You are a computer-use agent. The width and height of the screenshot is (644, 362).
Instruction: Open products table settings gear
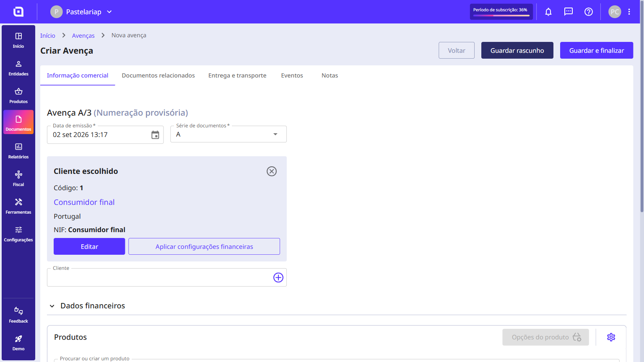click(x=611, y=337)
